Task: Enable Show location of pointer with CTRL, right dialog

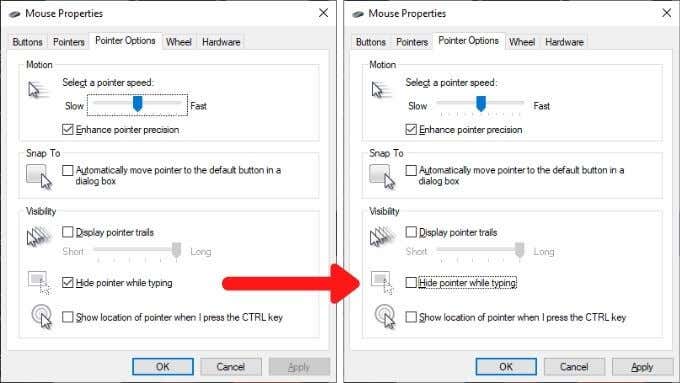Action: click(411, 317)
